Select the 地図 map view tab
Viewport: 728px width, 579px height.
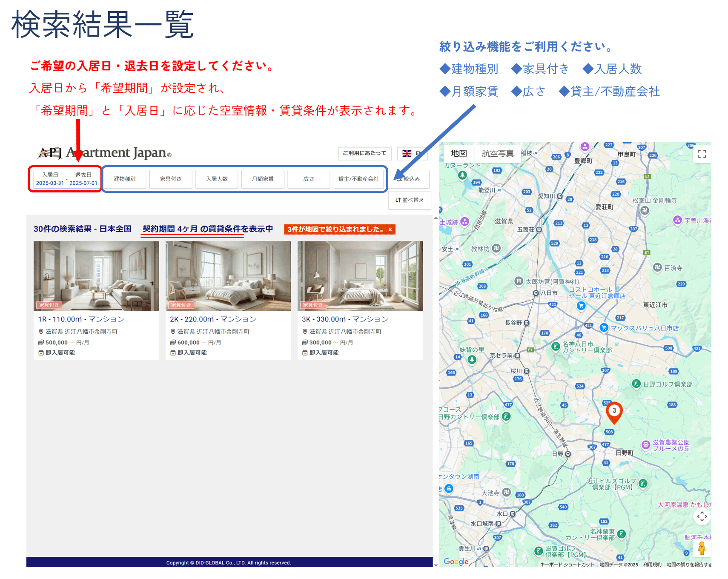[459, 153]
